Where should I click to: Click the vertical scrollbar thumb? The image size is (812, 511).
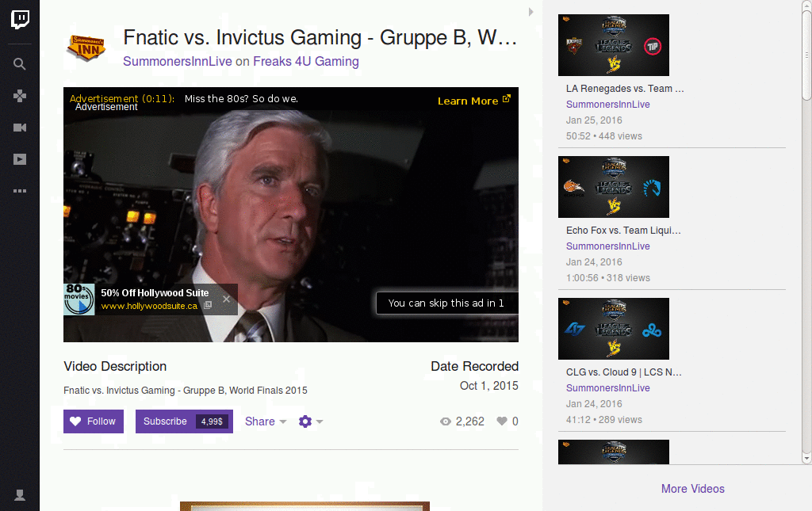coord(806,55)
